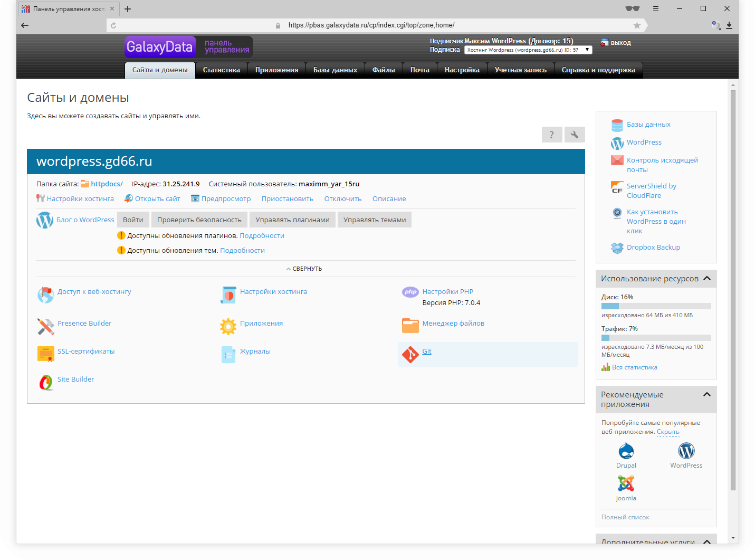This screenshot has width=755, height=560.
Task: Click the Войти button
Action: click(x=133, y=220)
